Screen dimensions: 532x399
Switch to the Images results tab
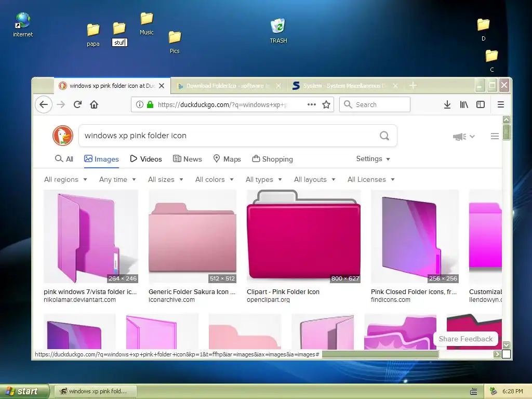click(x=101, y=159)
